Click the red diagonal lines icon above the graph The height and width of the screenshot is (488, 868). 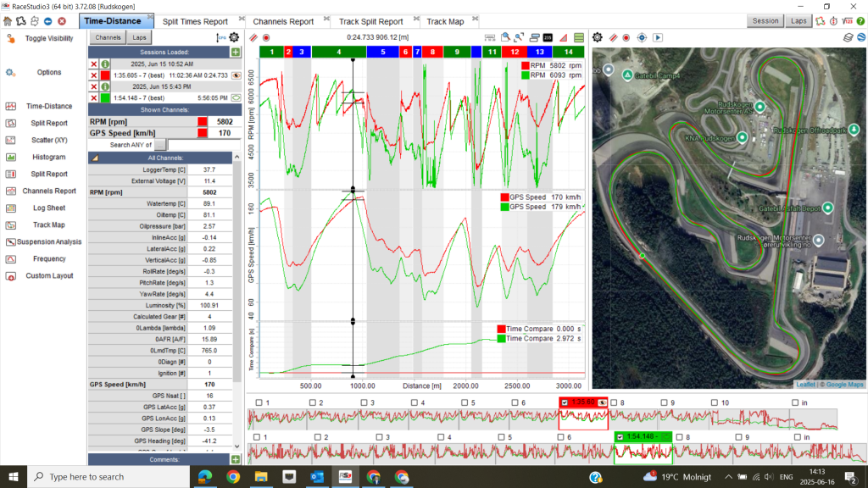click(x=253, y=37)
